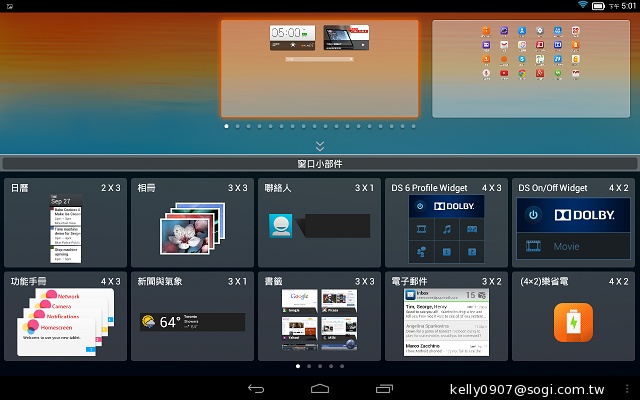Tap the weather sun-cloud icon beside 64°
The height and width of the screenshot is (400, 640).
tap(149, 322)
